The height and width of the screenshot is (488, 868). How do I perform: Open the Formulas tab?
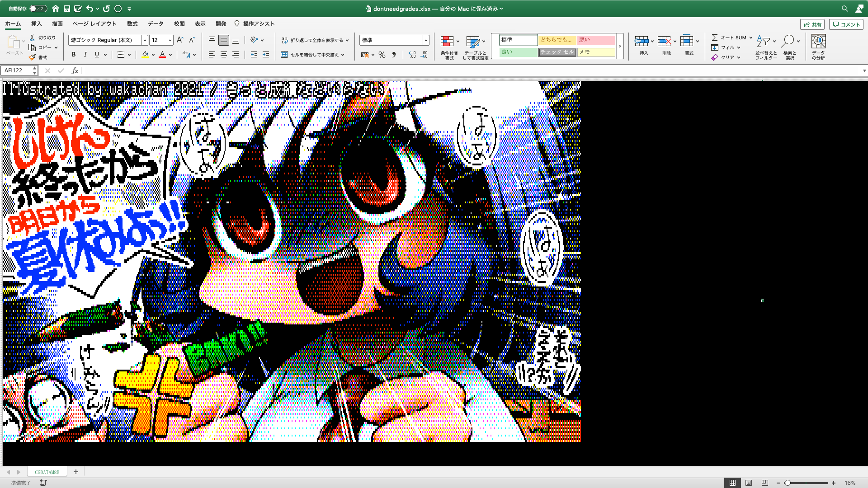tap(132, 24)
